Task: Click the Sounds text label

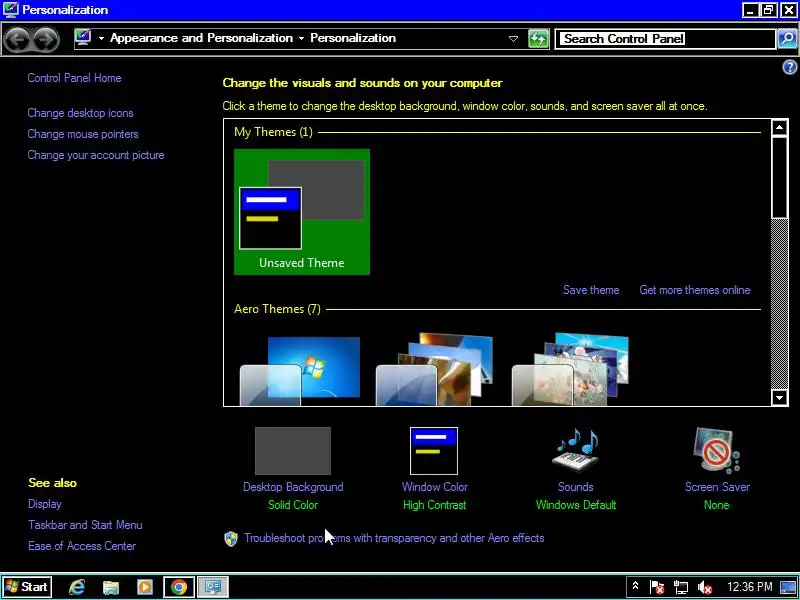Action: pos(576,487)
